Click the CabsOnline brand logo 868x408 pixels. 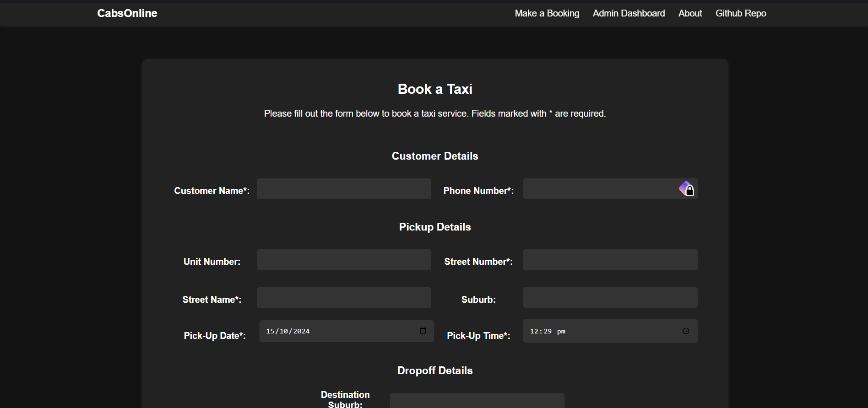127,13
